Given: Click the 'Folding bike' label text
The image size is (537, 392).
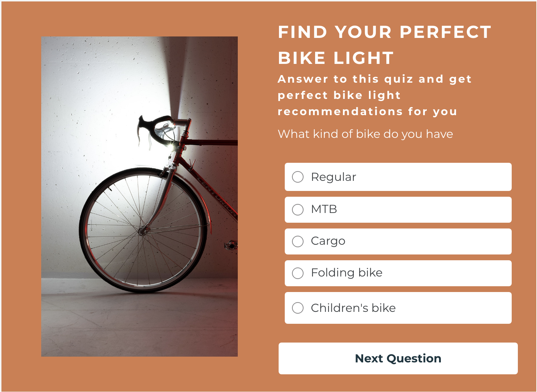Looking at the screenshot, I should coord(347,273).
